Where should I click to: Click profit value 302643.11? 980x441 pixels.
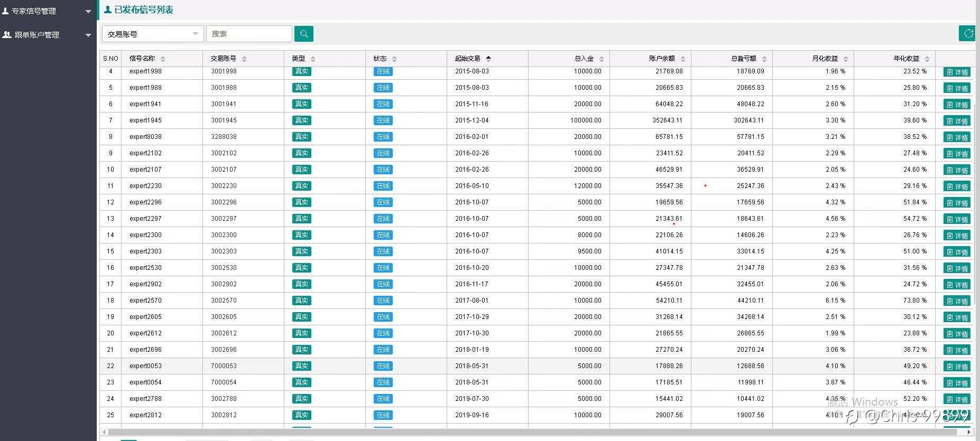tap(748, 120)
